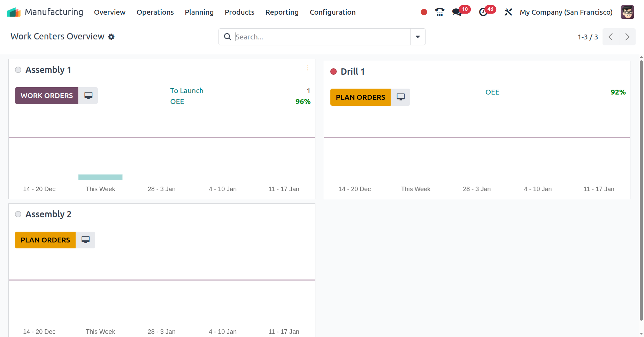
Task: Toggle the status indicator on Assembly 1
Action: [18, 70]
